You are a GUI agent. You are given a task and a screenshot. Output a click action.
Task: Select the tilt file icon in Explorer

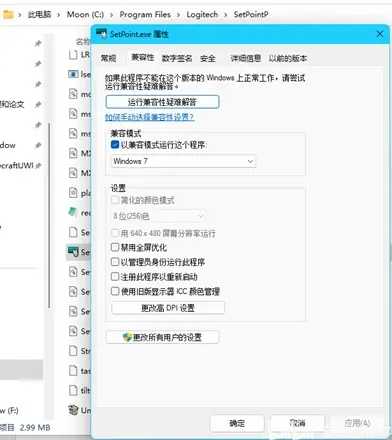pos(73,390)
